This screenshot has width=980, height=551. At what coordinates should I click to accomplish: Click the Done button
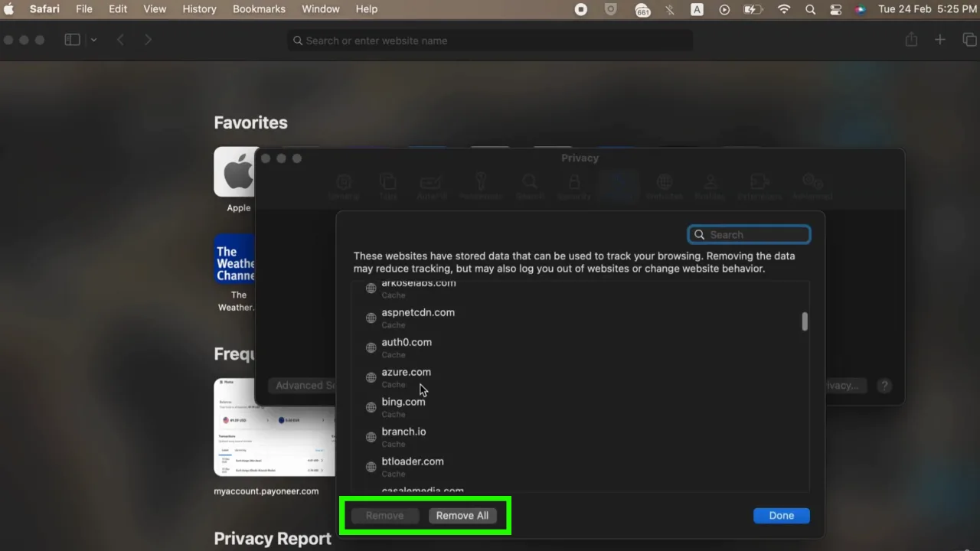click(781, 515)
